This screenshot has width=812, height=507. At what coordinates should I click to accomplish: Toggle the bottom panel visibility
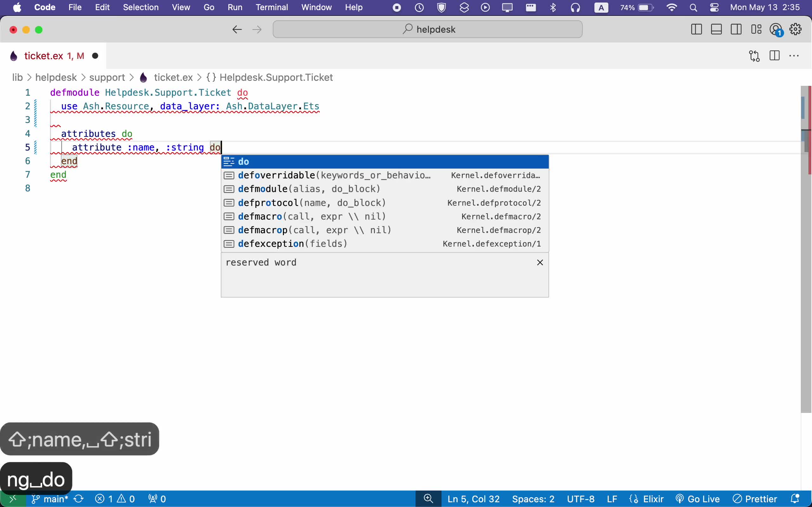tap(717, 29)
